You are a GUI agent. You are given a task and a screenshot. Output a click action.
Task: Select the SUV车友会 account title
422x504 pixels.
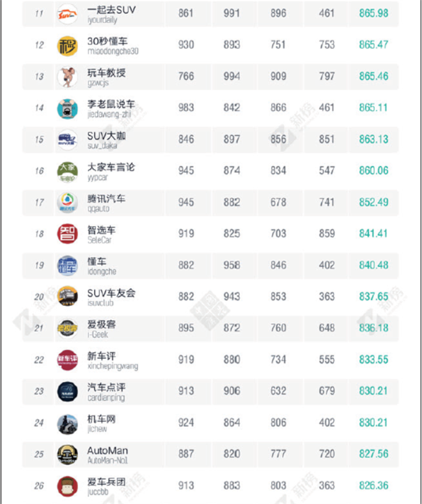pyautogui.click(x=111, y=293)
